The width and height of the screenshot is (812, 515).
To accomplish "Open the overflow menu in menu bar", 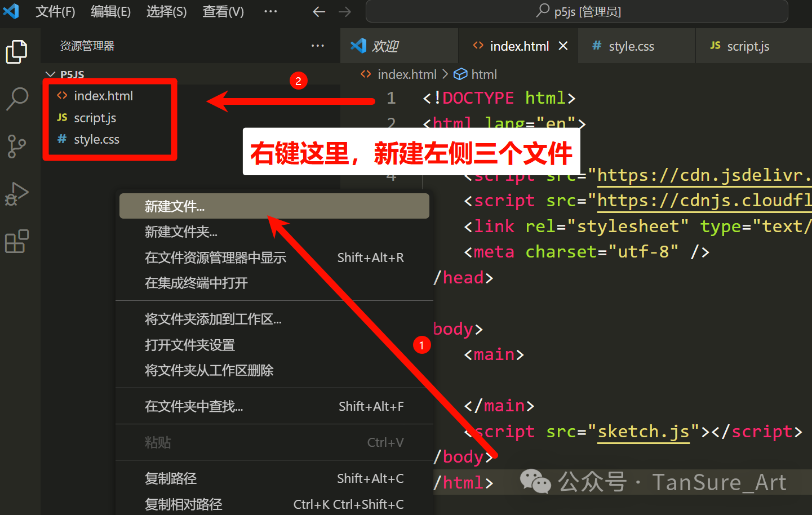I will point(270,11).
